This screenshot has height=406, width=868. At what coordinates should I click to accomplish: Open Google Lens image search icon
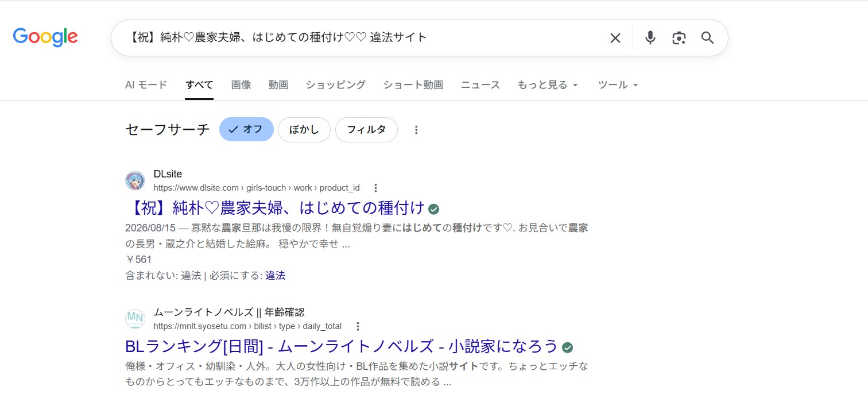pos(679,38)
